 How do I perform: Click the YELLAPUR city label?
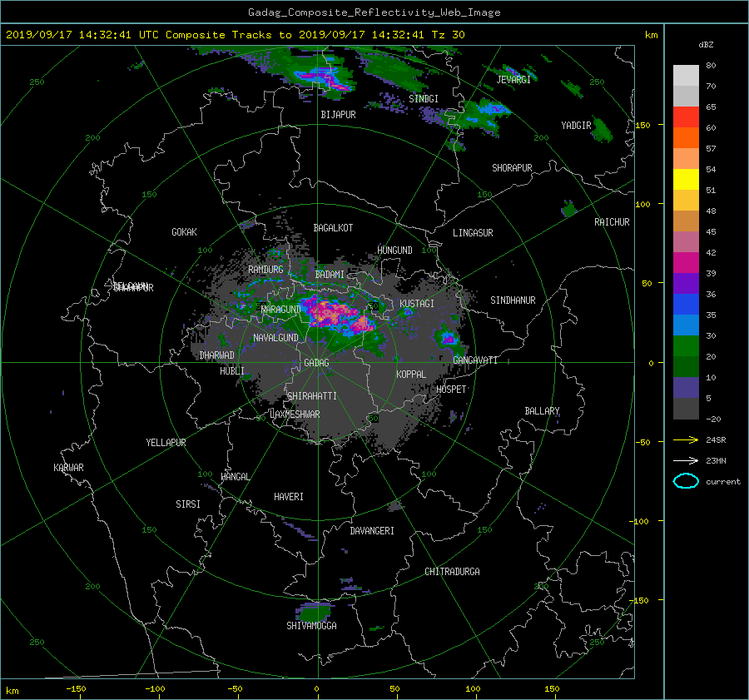pyautogui.click(x=166, y=443)
